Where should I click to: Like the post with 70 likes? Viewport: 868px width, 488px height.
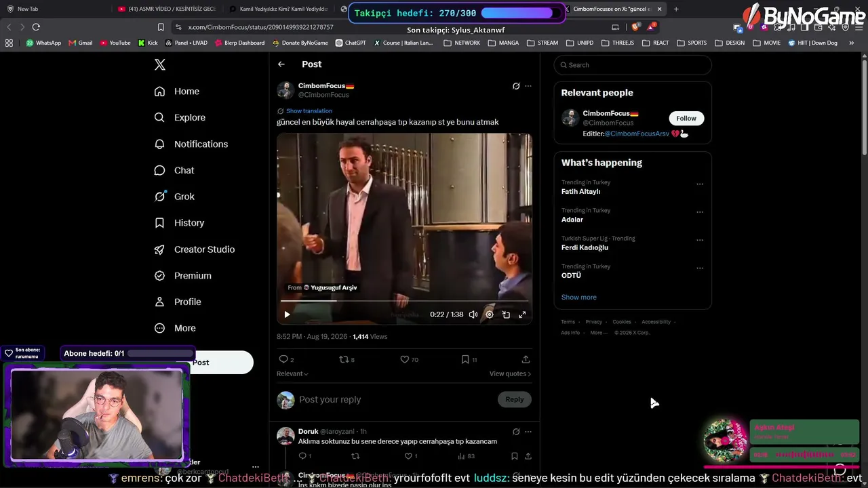[409, 359]
